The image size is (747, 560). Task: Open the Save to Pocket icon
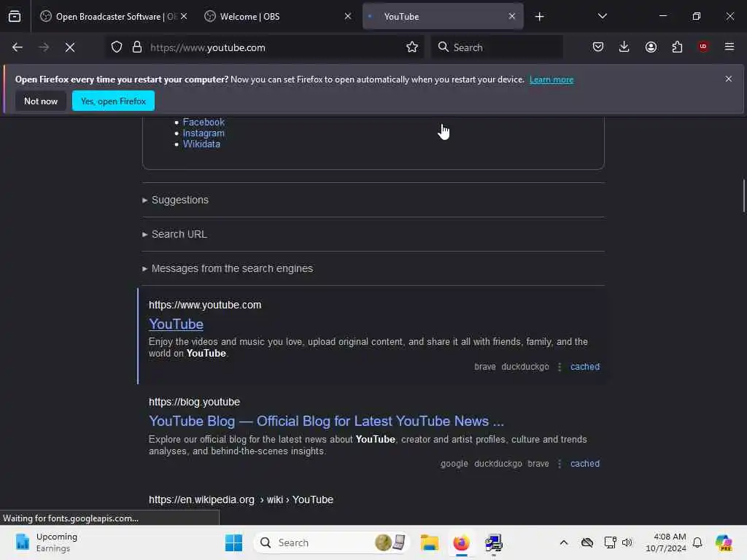click(598, 47)
